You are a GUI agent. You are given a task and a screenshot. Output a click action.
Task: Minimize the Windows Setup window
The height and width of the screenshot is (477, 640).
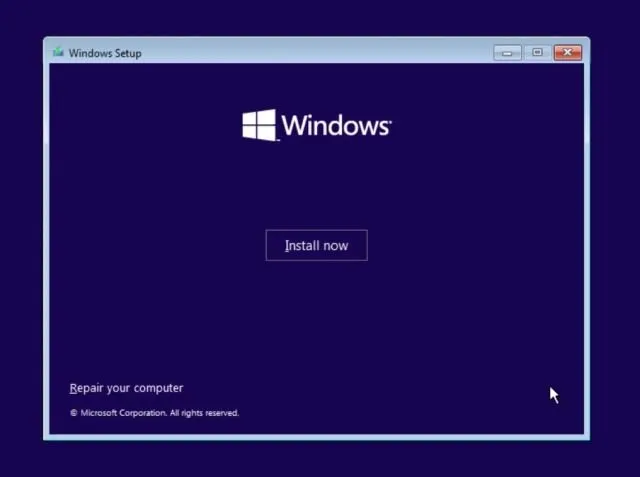507,53
